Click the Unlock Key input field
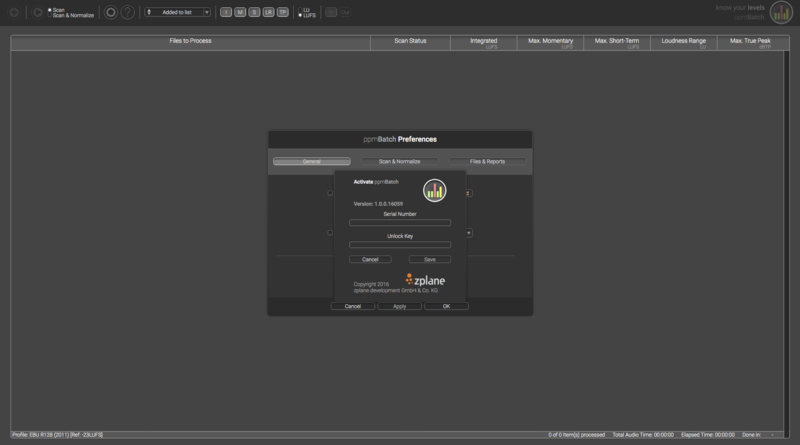 coord(400,245)
